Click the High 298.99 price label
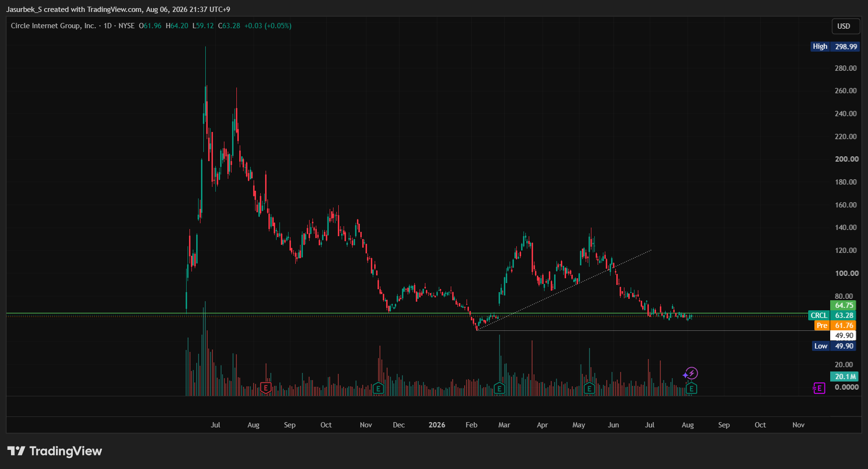 [x=835, y=46]
